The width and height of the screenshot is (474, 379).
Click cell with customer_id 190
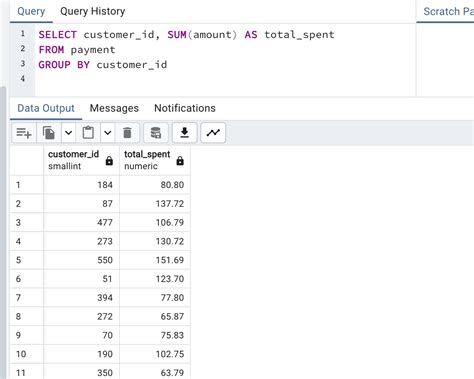(81, 354)
